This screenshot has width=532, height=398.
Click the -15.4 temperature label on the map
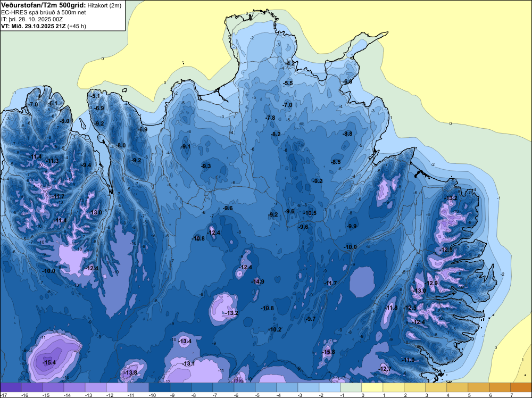point(49,363)
